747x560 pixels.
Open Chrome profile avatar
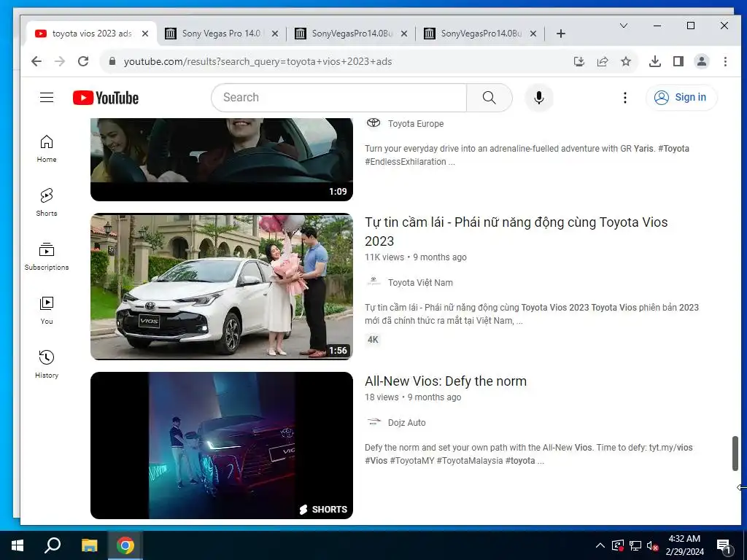[x=702, y=61]
